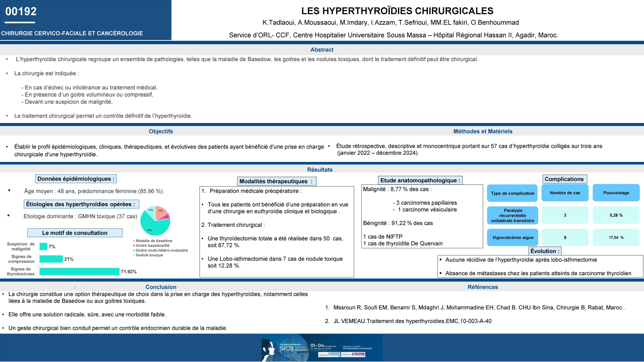Open the Résultats section header

[x=320, y=170]
